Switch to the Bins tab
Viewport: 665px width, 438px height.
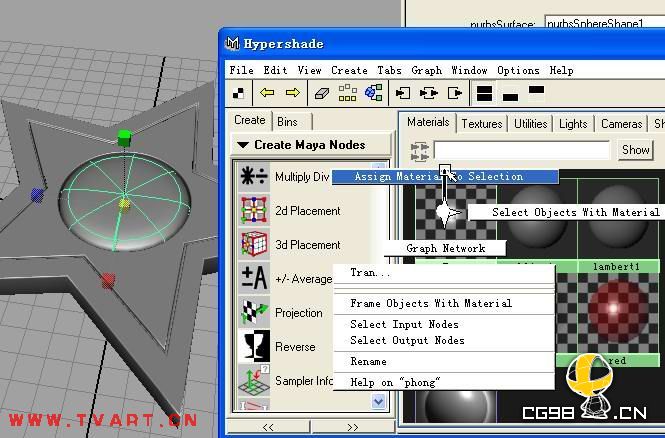292,122
